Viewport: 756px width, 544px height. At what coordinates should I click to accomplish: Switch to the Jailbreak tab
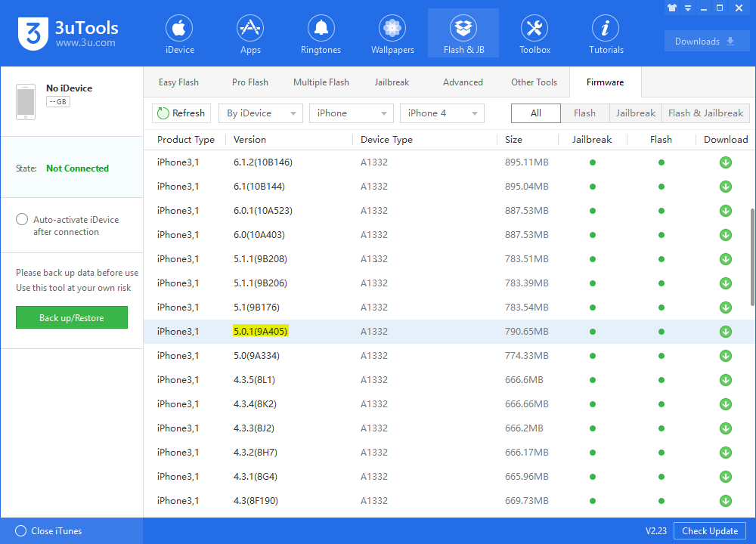pos(392,82)
